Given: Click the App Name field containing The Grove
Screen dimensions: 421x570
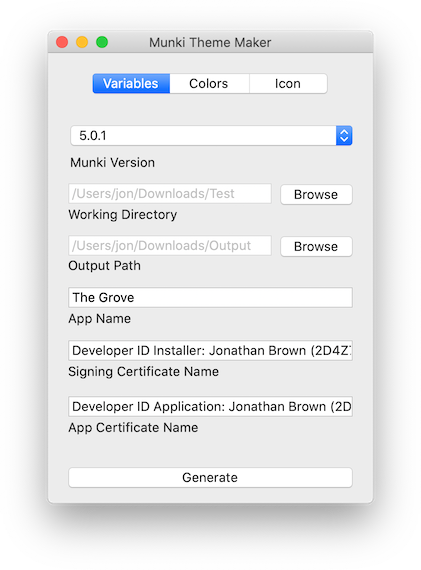Looking at the screenshot, I should (x=210, y=297).
